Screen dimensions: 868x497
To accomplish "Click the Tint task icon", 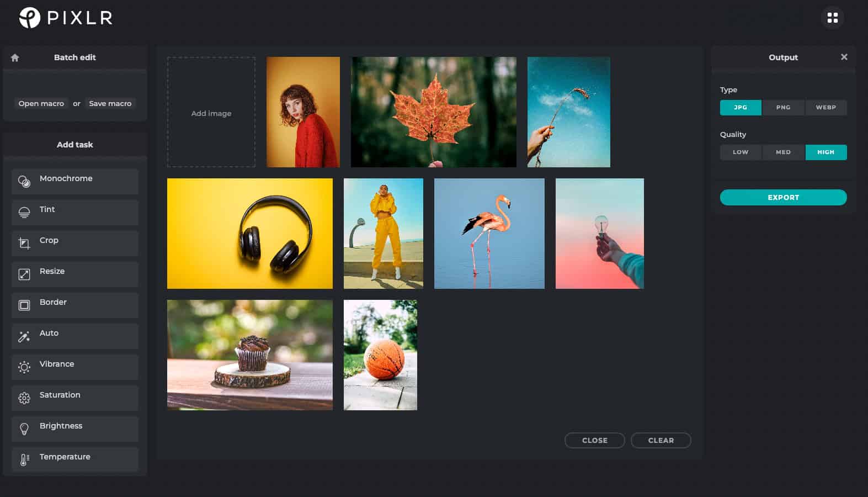I will click(x=24, y=213).
